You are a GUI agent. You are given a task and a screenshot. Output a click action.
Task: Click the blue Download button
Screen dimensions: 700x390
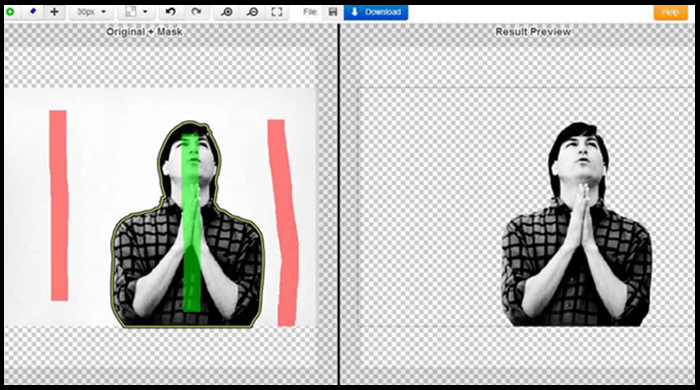coord(376,12)
